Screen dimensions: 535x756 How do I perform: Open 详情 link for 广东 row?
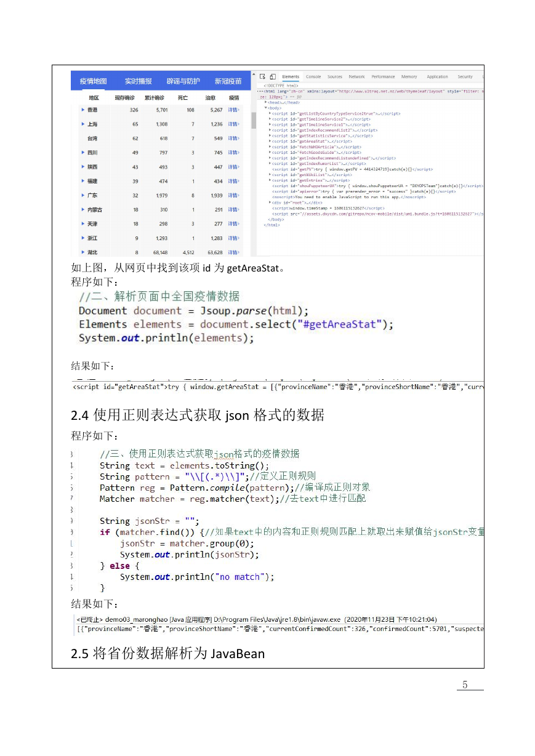pos(234,195)
